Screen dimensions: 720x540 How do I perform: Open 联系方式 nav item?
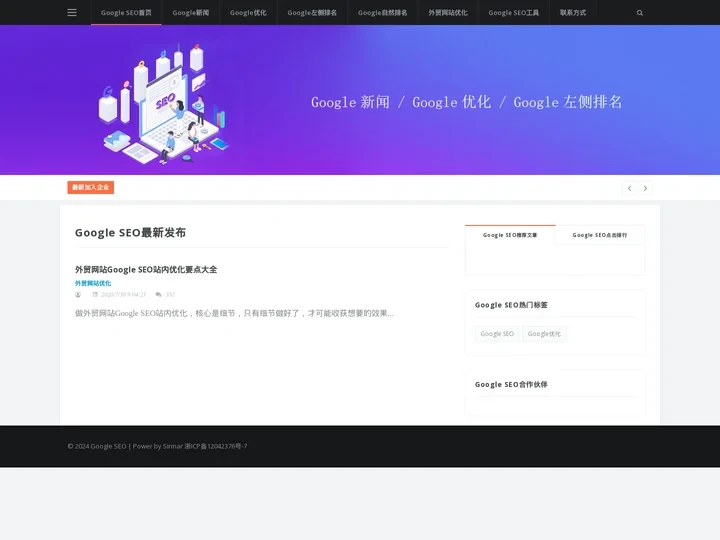[x=573, y=13]
